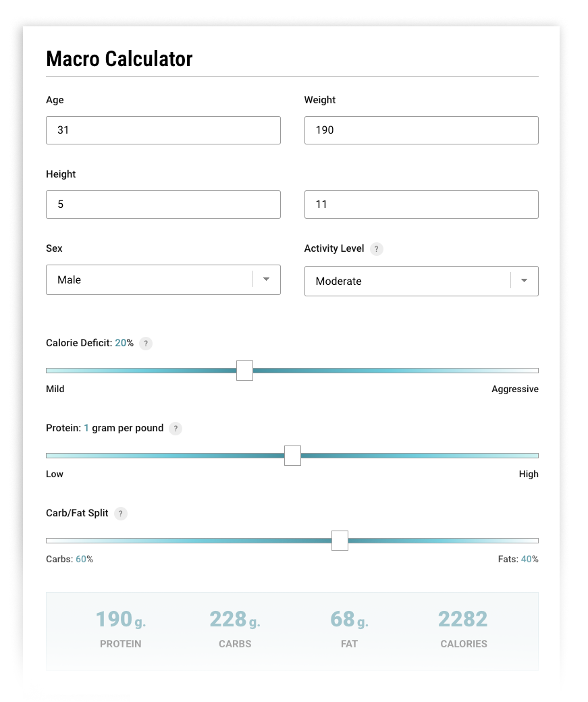Click the 2282 Calories result
The width and height of the screenshot is (588, 702).
pos(463,619)
